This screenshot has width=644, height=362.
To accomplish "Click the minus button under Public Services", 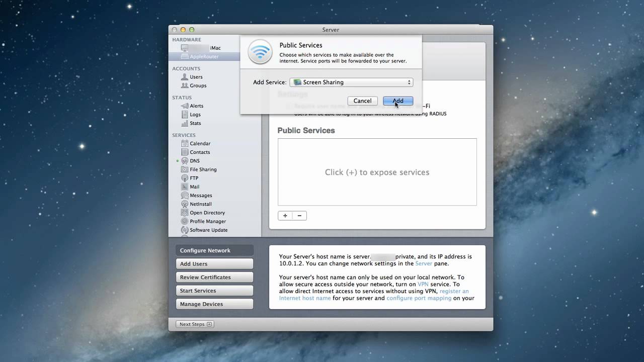I will pos(299,216).
